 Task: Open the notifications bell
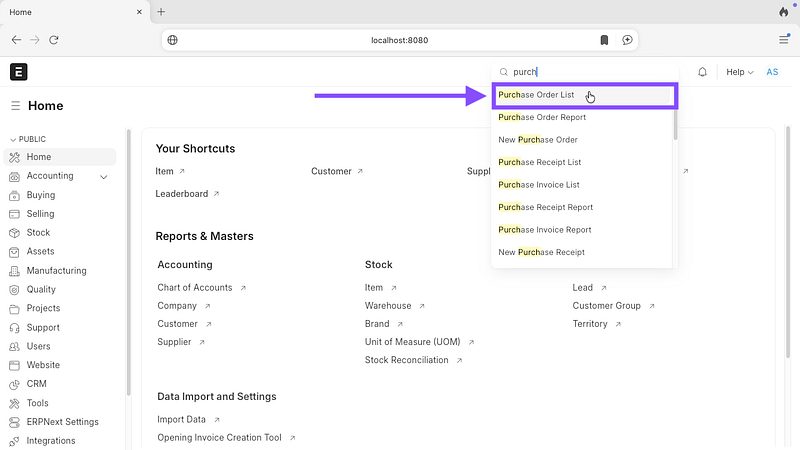tap(702, 72)
